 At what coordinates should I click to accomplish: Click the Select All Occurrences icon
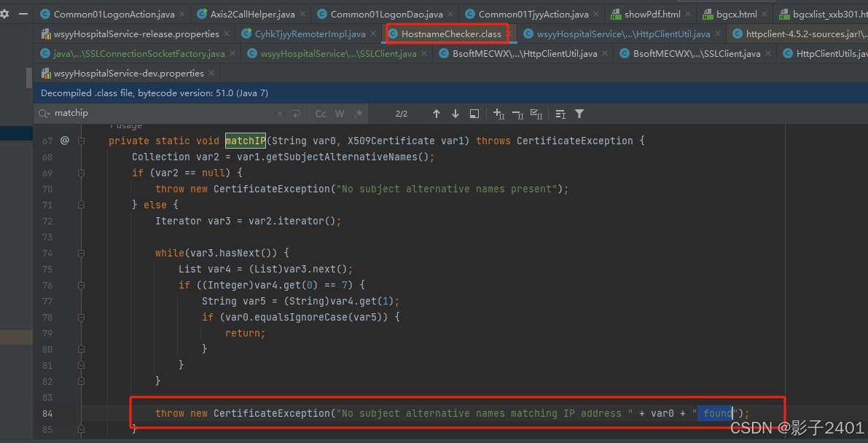point(536,113)
